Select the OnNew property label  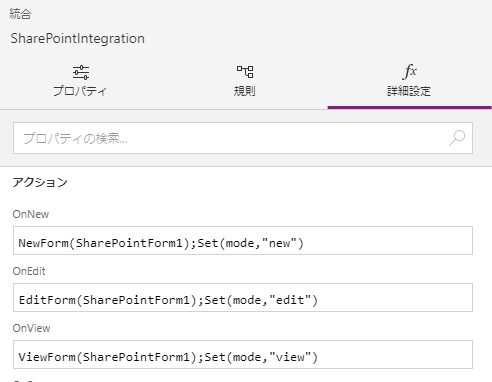(x=31, y=214)
